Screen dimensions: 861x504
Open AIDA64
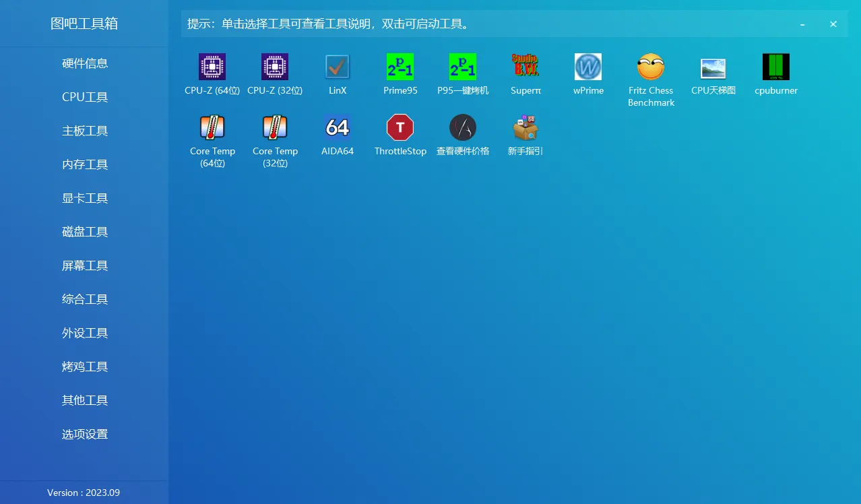[x=338, y=133]
